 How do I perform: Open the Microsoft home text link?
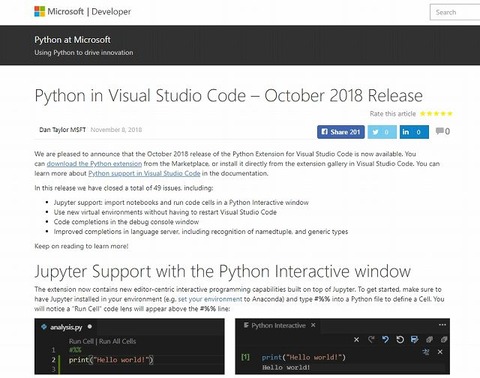(x=66, y=12)
